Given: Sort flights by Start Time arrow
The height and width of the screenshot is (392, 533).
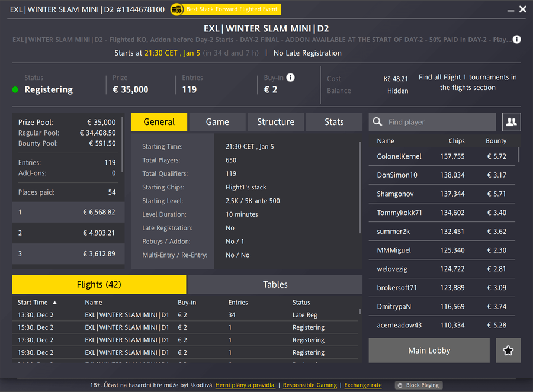Looking at the screenshot, I should coord(55,303).
